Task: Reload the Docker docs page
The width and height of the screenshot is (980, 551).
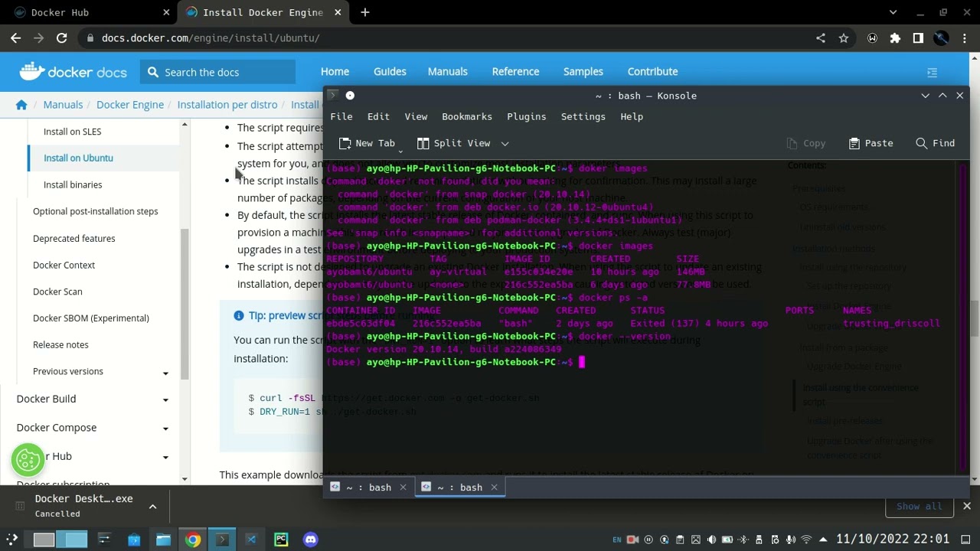Action: tap(61, 37)
